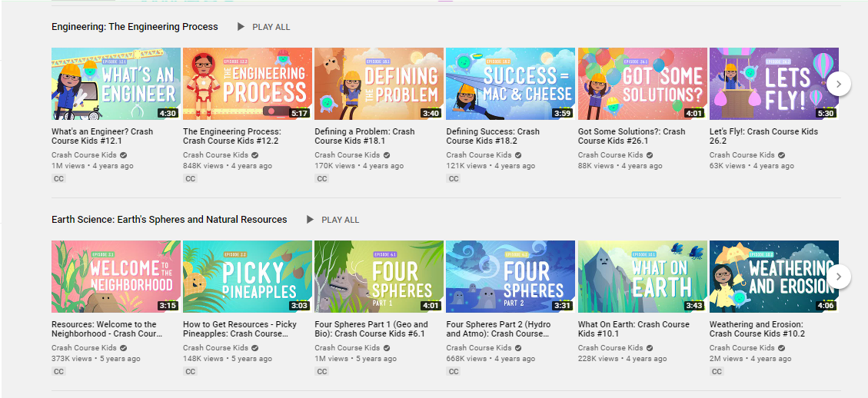Click CC badge under Four Spheres Part 1 video
868x398 pixels.
321,371
